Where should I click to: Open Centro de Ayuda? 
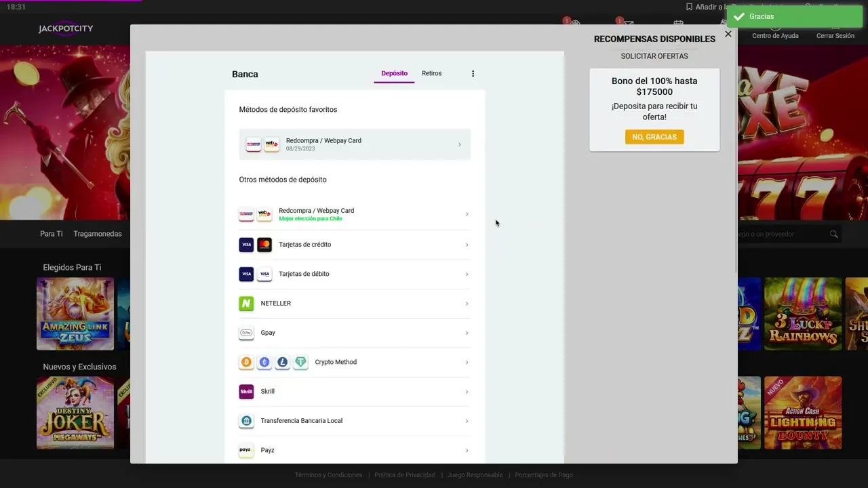coord(775,36)
